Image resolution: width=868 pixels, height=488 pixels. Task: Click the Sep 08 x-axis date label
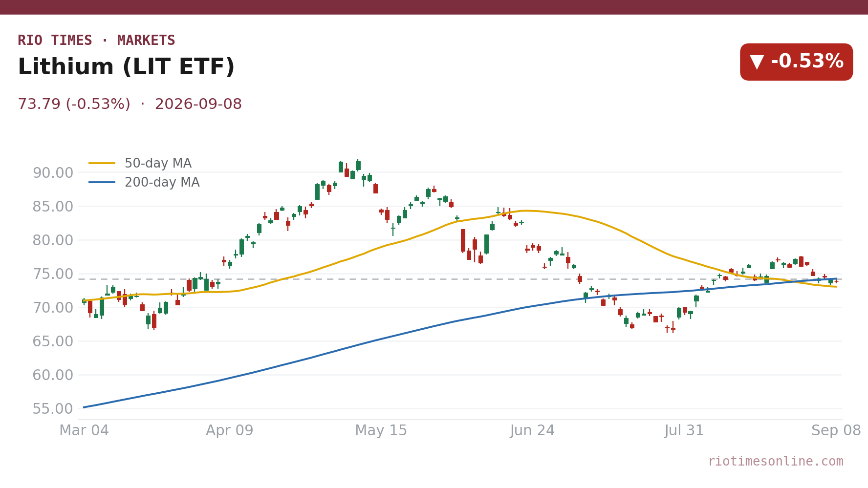pos(836,431)
